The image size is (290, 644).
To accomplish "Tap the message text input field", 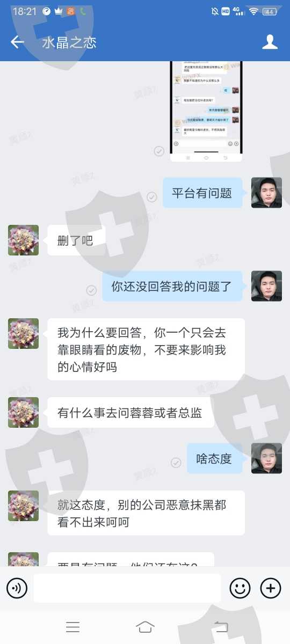I will click(127, 588).
